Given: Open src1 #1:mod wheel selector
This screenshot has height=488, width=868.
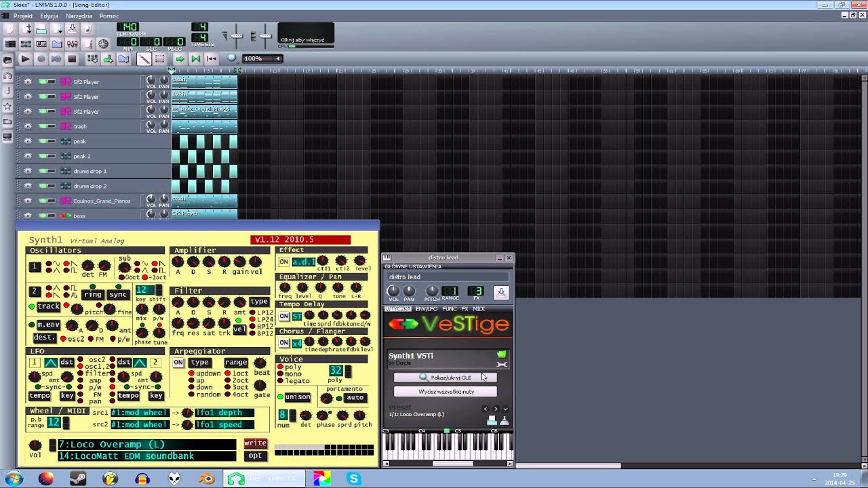Looking at the screenshot, I should click(139, 413).
